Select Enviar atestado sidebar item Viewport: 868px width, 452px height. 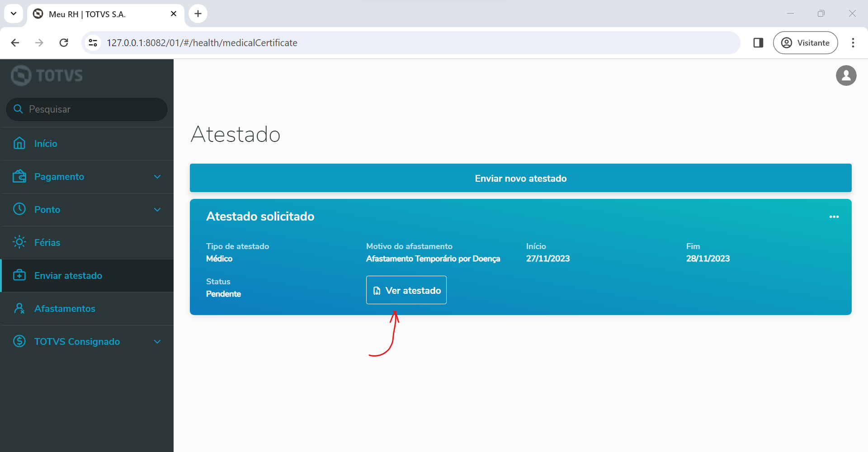click(x=68, y=276)
